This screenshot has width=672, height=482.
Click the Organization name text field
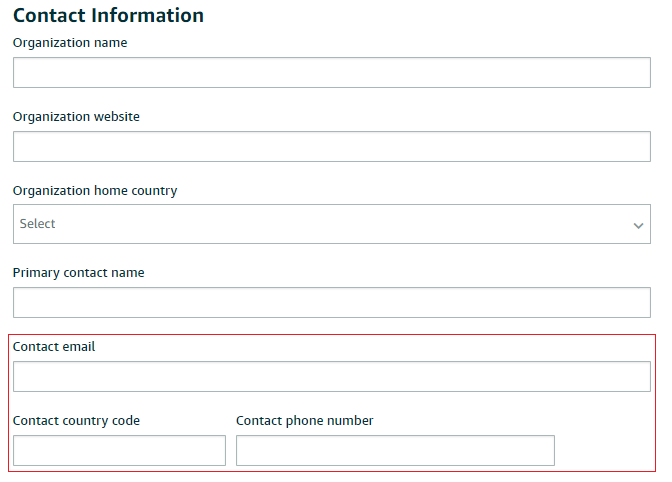click(x=332, y=72)
